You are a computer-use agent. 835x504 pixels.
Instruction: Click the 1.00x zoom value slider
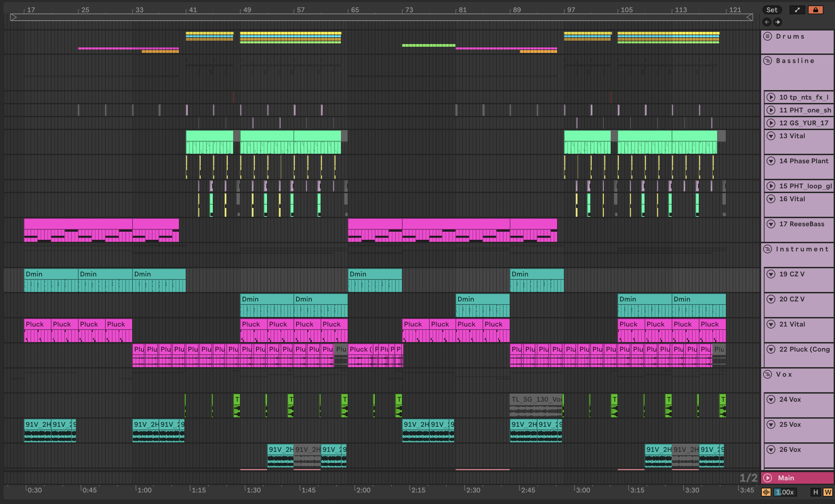(785, 492)
